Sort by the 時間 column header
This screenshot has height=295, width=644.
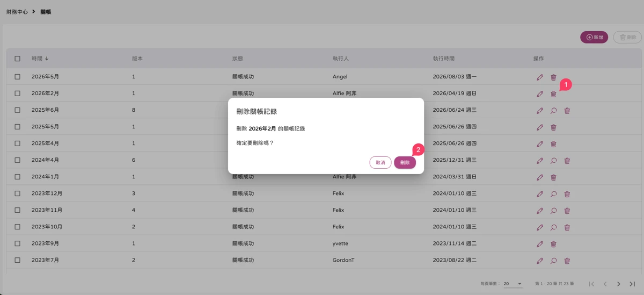click(40, 59)
